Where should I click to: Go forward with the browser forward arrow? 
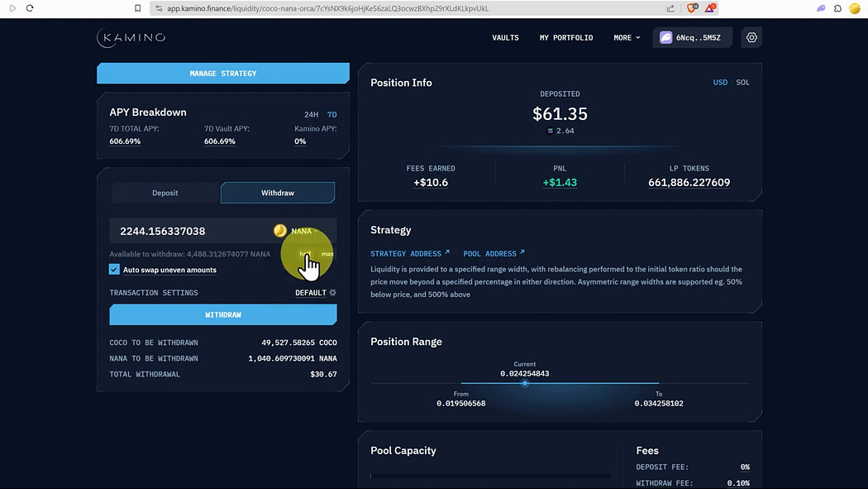[12, 8]
